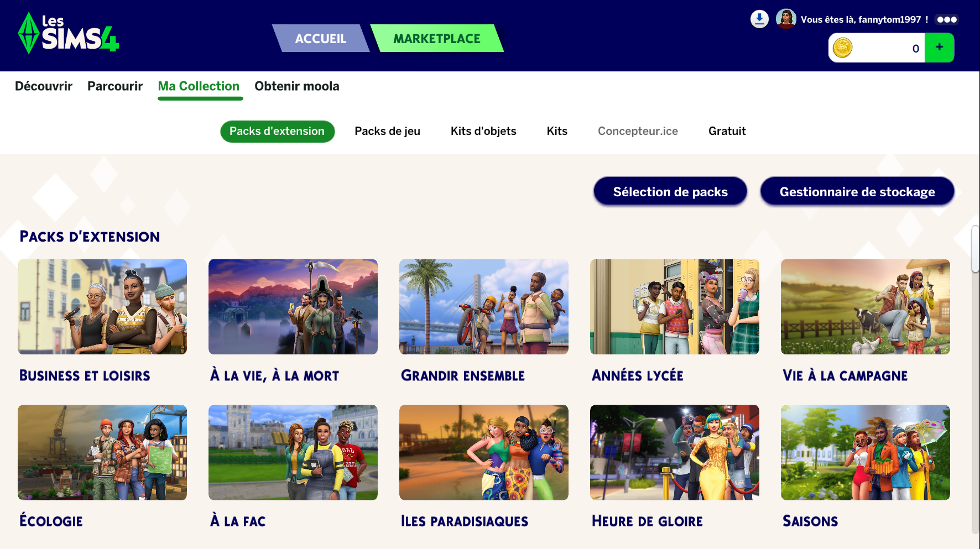Click the download arrow icon
The width and height of the screenshot is (980, 549).
(759, 19)
